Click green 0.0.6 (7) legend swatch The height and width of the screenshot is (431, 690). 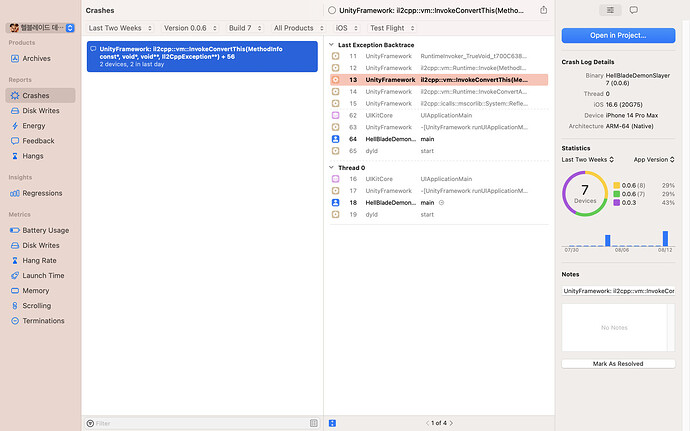point(617,194)
